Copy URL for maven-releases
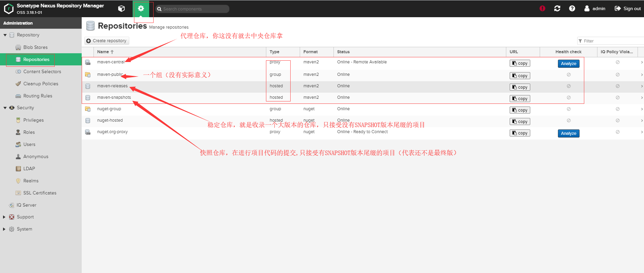The width and height of the screenshot is (644, 273). (520, 87)
